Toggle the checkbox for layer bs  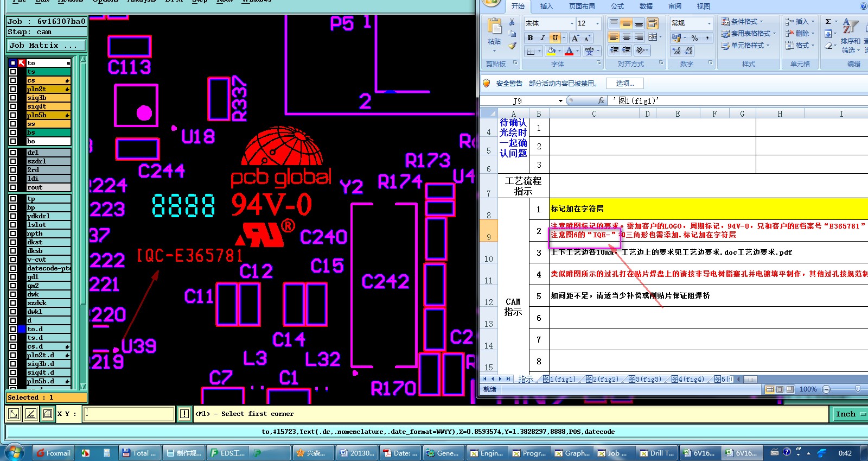(x=13, y=132)
